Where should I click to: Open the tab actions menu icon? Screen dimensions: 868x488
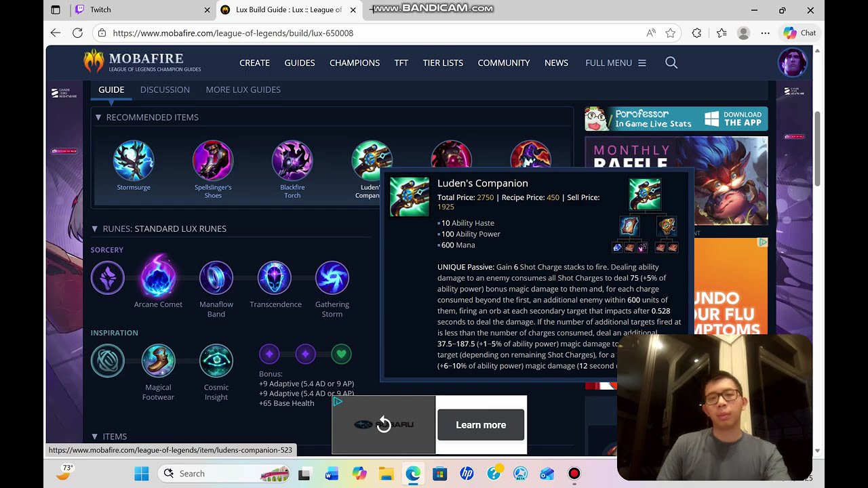pos(56,9)
